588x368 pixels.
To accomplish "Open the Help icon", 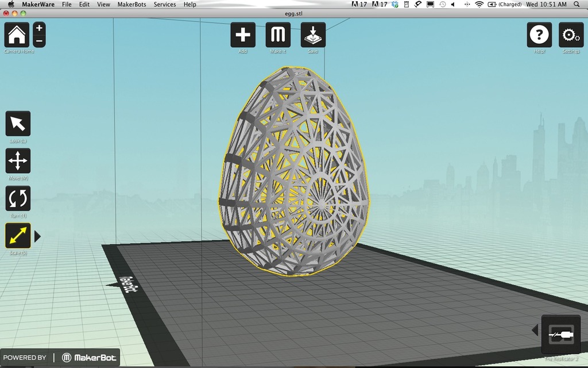I will tap(539, 34).
